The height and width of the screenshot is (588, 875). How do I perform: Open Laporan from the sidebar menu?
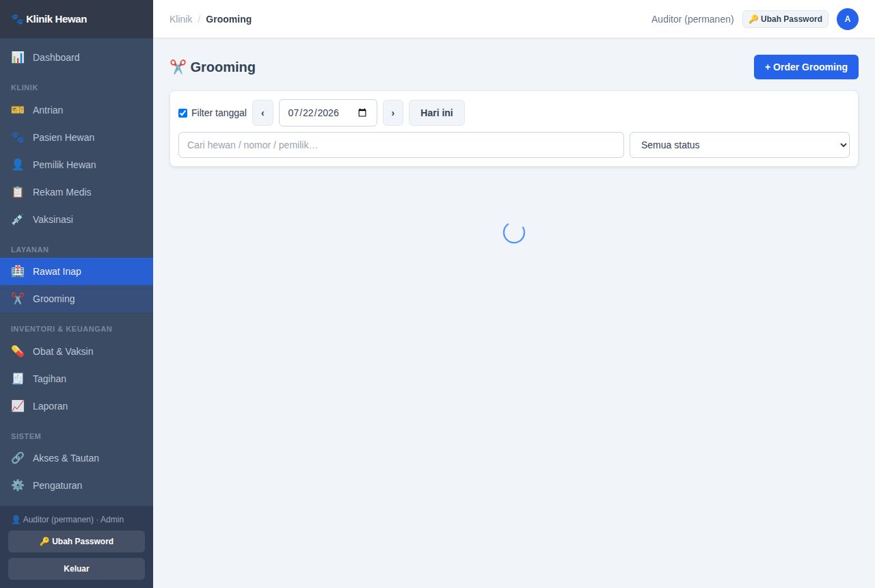[x=77, y=406]
